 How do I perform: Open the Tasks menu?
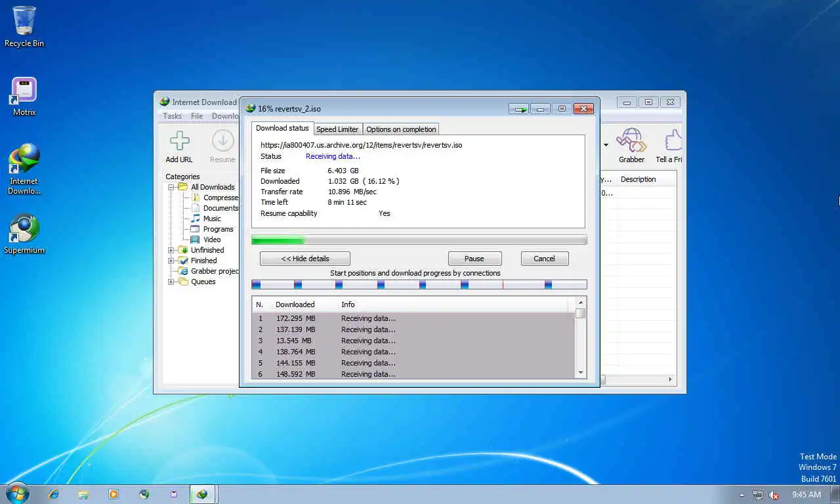[172, 116]
